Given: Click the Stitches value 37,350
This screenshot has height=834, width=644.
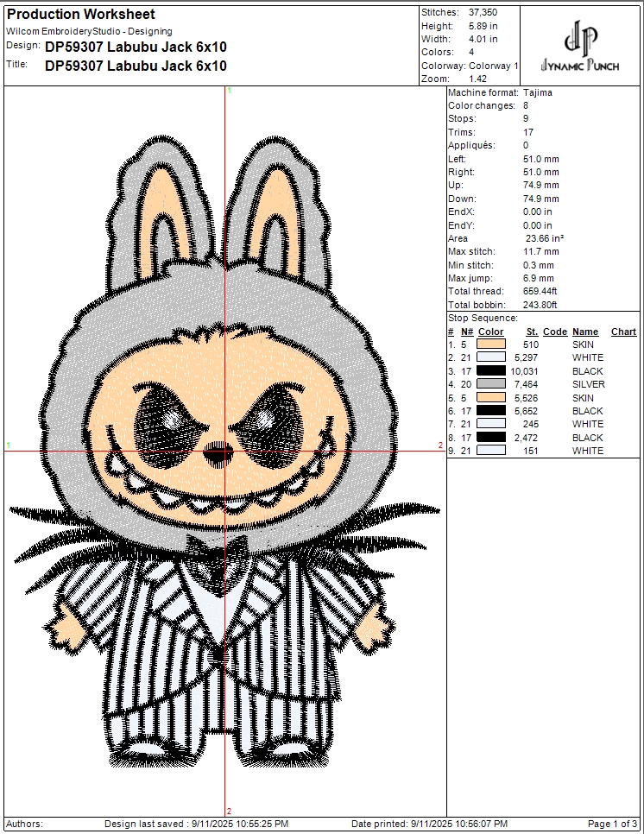Looking at the screenshot, I should point(483,12).
